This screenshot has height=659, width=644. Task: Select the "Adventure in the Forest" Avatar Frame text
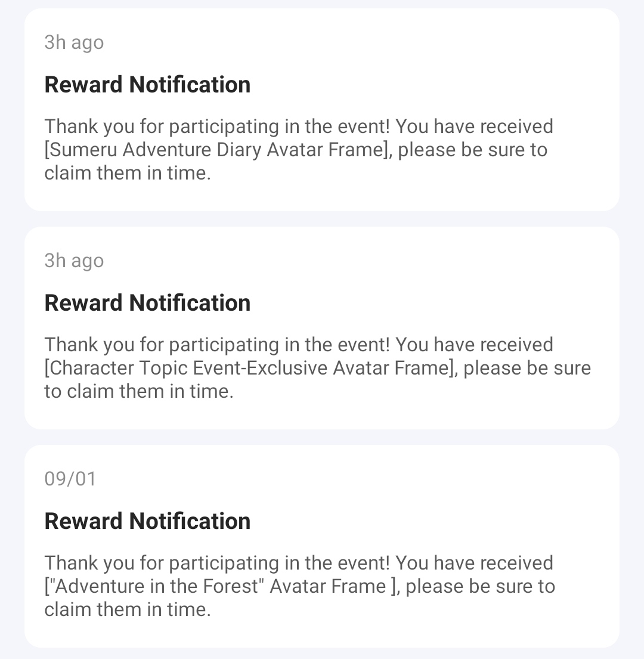221,586
